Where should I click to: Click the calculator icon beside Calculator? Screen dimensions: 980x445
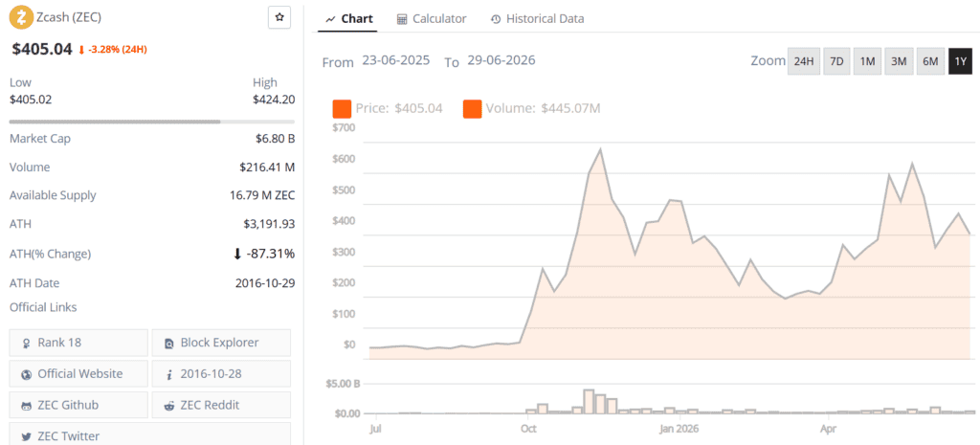coord(403,19)
